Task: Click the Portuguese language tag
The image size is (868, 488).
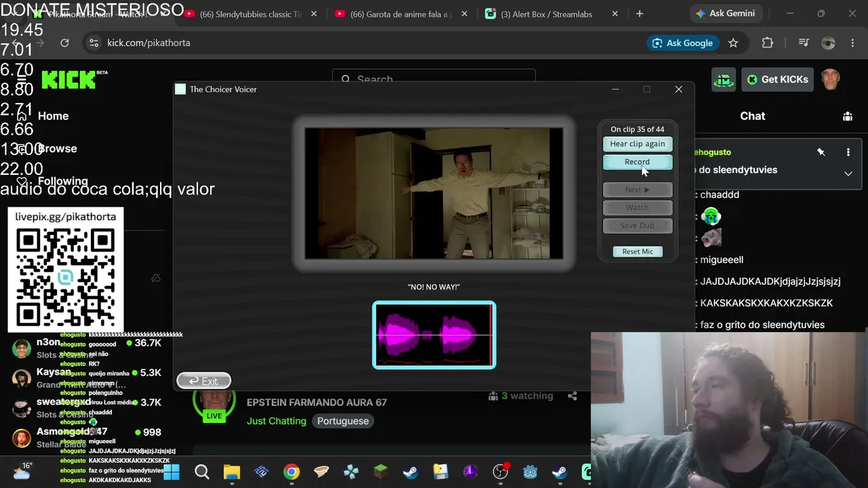Action: pyautogui.click(x=343, y=421)
